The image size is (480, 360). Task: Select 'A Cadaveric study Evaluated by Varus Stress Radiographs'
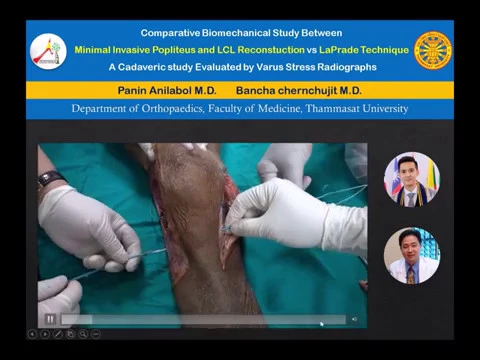[243, 67]
